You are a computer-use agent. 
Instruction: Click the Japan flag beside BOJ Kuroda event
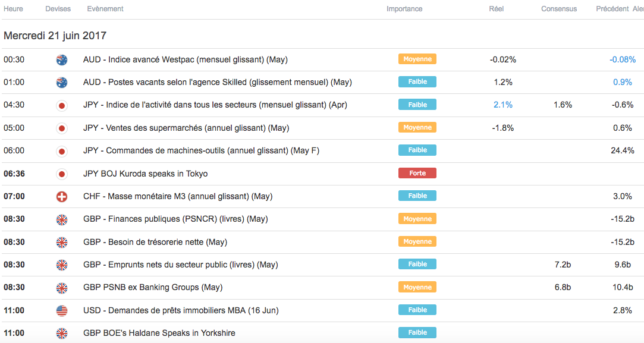[61, 174]
